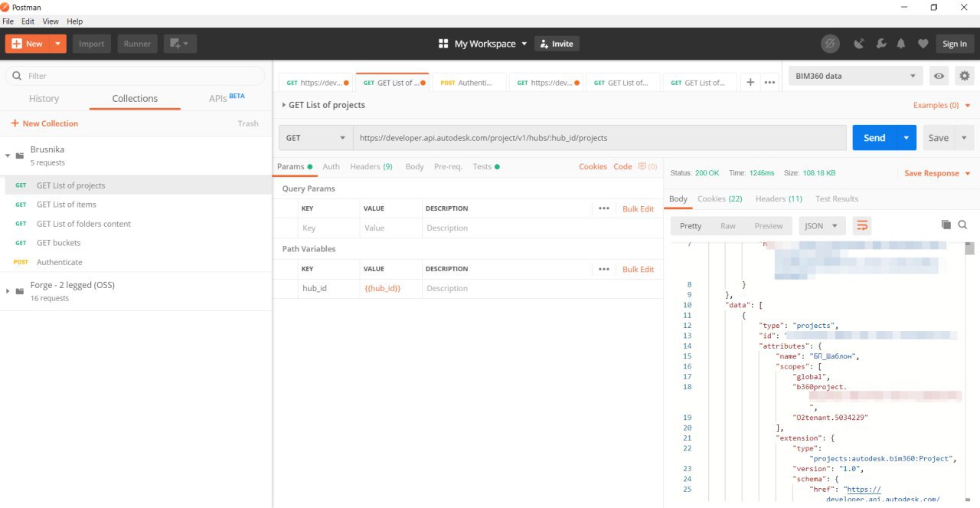The width and height of the screenshot is (980, 508).
Task: Open the request Tests tab
Action: pyautogui.click(x=486, y=166)
